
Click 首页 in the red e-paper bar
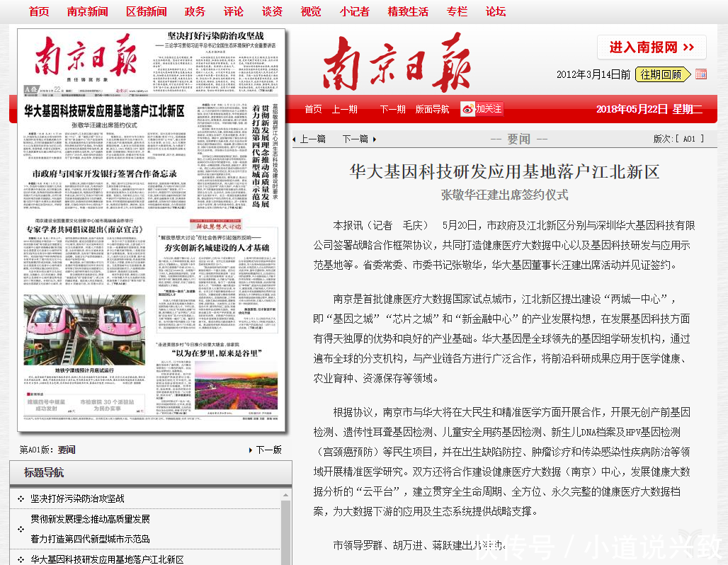[314, 109]
